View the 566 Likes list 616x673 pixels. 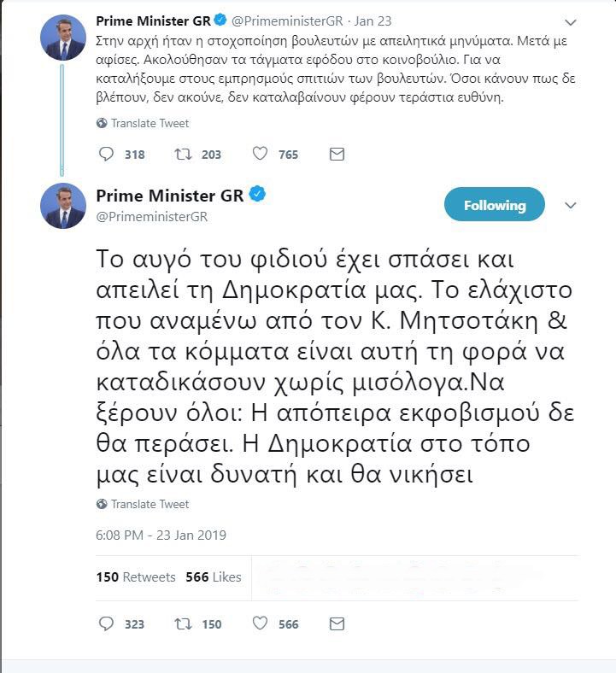214,577
